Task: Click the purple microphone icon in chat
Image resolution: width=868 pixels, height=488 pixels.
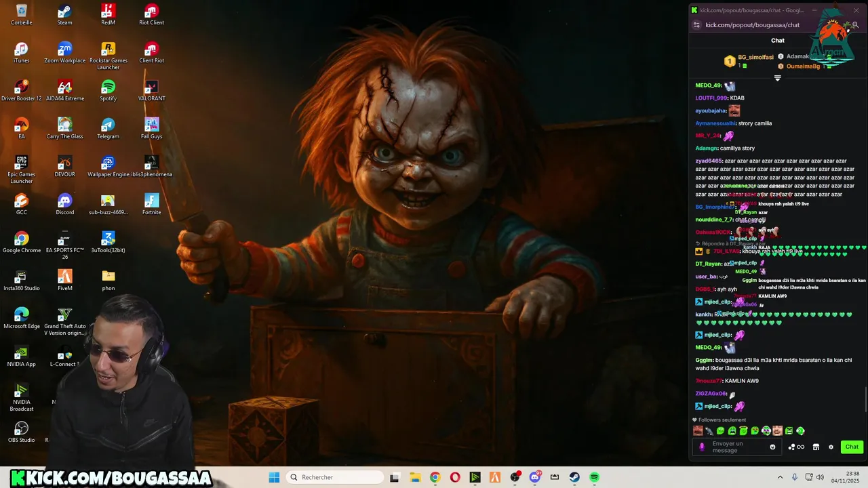Action: click(702, 447)
